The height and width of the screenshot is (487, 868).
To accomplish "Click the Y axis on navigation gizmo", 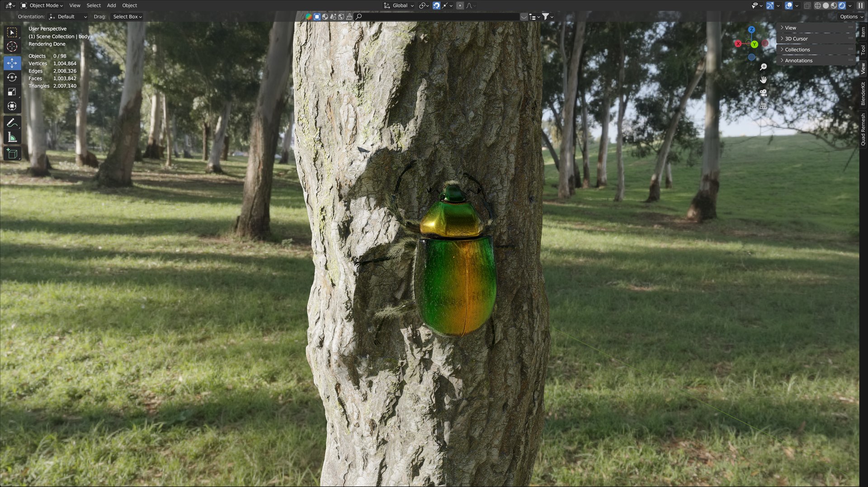I will coord(755,44).
